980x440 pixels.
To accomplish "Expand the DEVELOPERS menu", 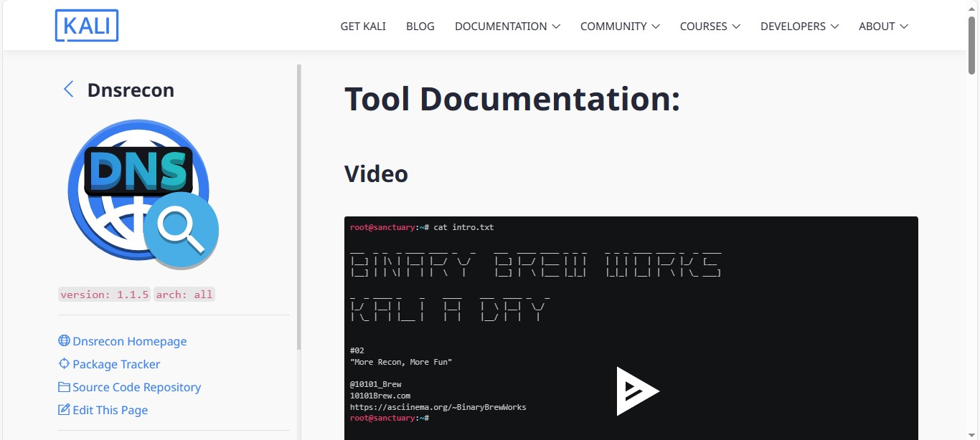I will click(799, 26).
